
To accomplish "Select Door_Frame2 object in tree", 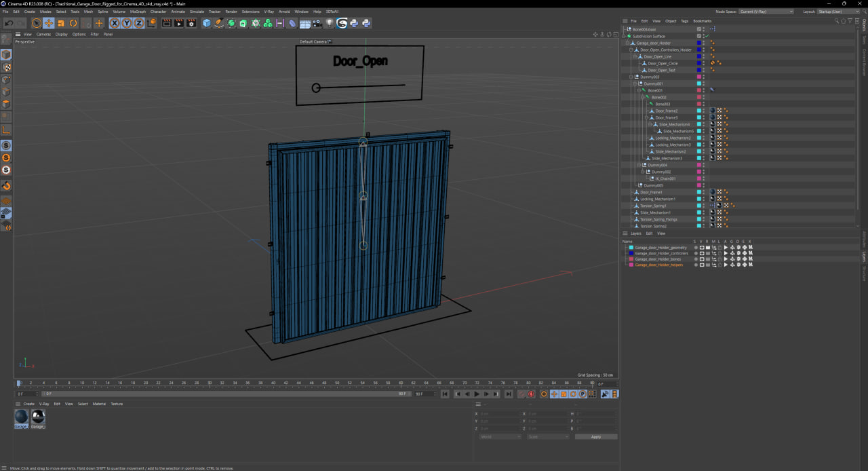I will tap(666, 111).
